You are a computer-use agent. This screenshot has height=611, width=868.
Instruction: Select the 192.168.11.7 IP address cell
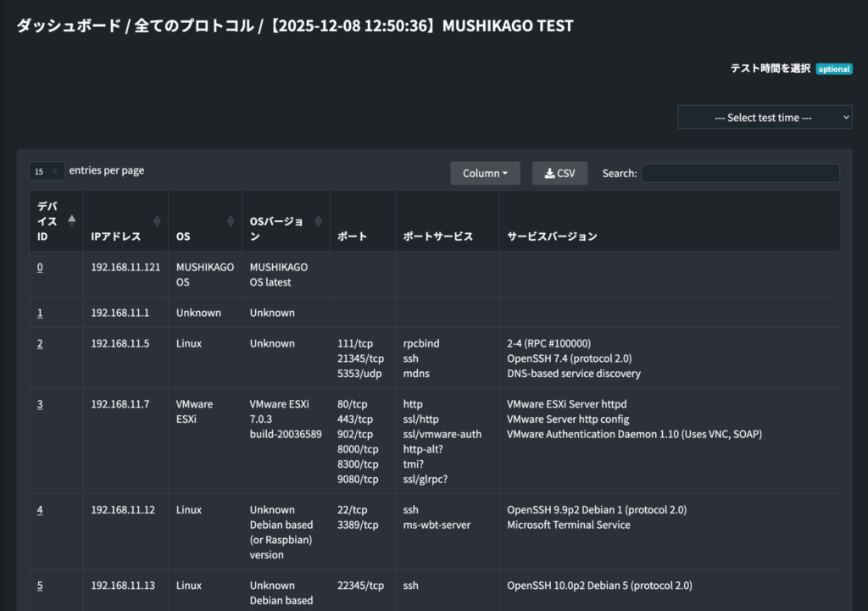tap(120, 404)
